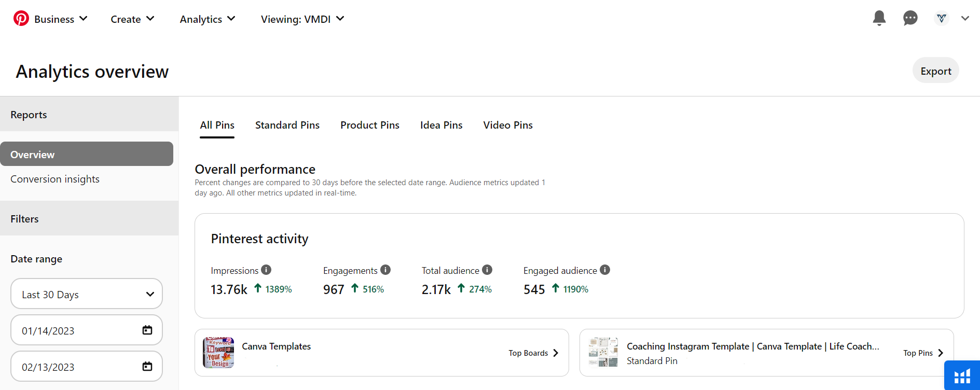Click the Pinterest logo icon
Image resolution: width=980 pixels, height=390 pixels.
[x=21, y=19]
